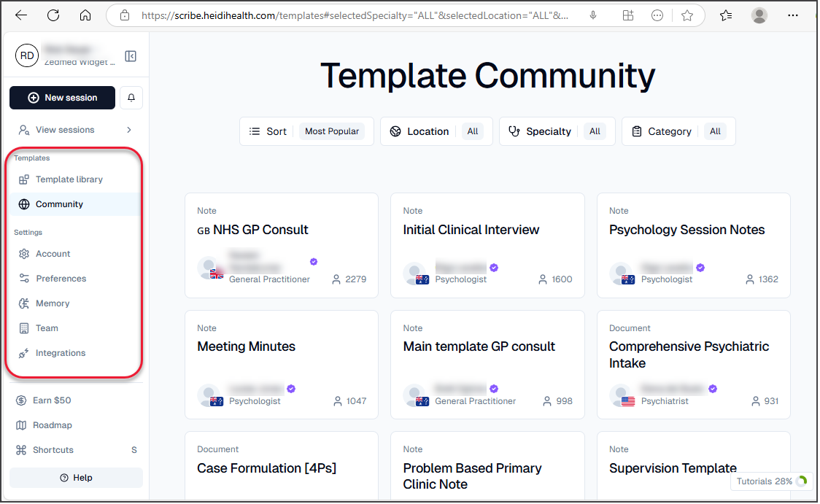This screenshot has height=504, width=820.
Task: Click the Team building icon
Action: tap(24, 328)
